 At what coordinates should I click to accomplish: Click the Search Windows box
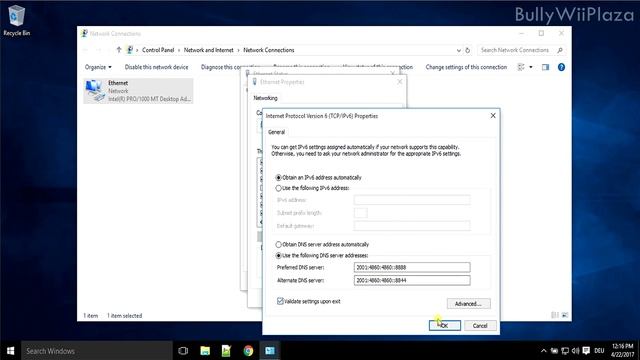coord(97,351)
